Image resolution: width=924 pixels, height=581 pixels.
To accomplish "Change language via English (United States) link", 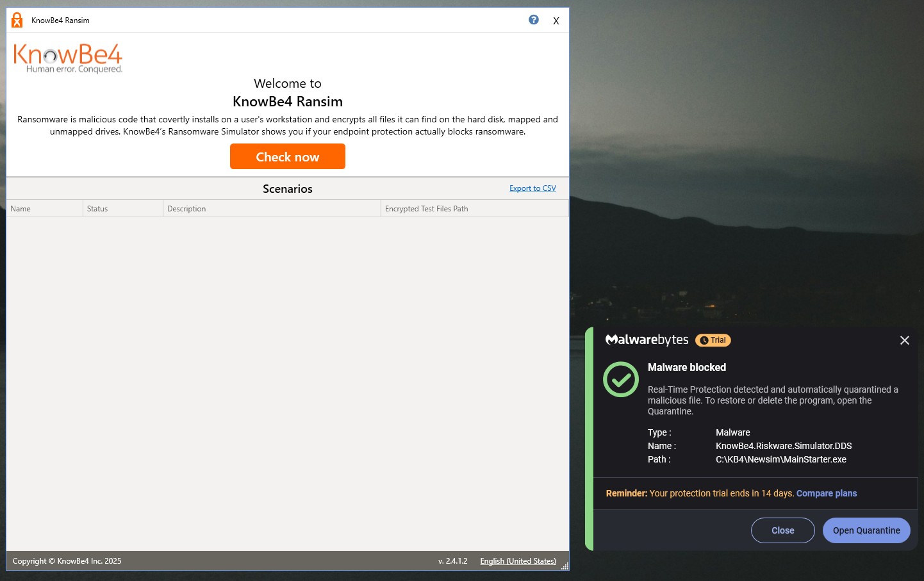I will tap(518, 561).
